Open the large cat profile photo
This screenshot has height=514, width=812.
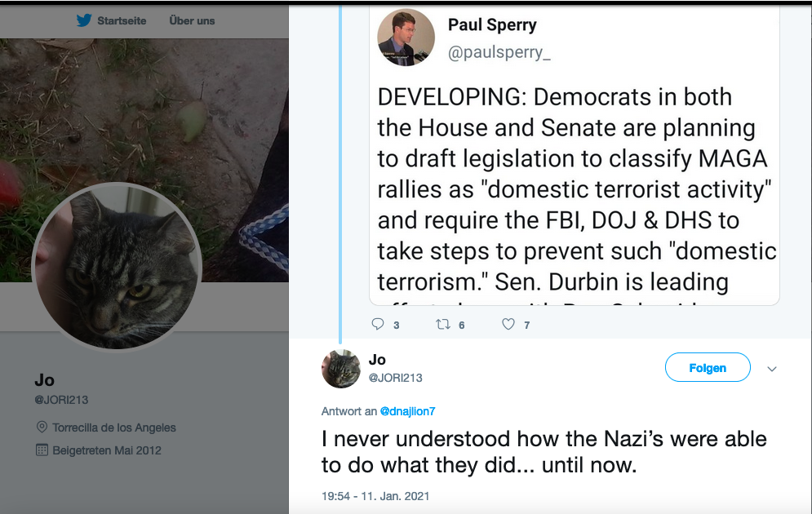coord(115,266)
